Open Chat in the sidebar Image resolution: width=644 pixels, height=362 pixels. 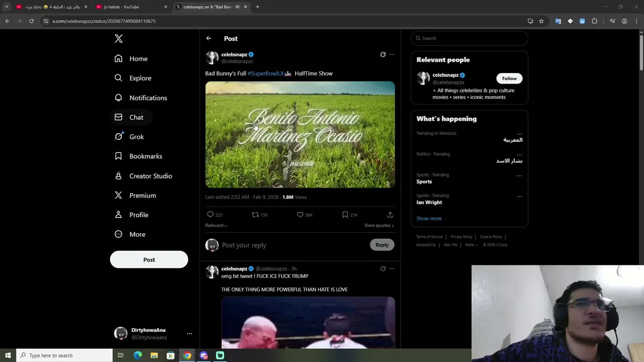129,117
